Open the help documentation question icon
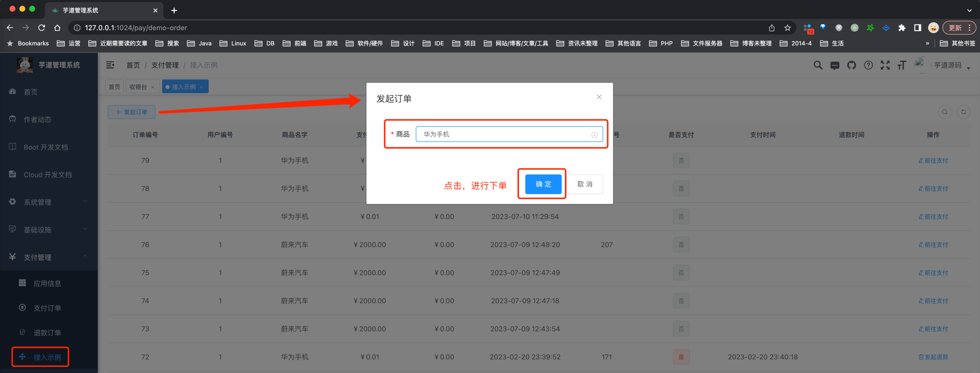The height and width of the screenshot is (373, 980). [x=868, y=65]
